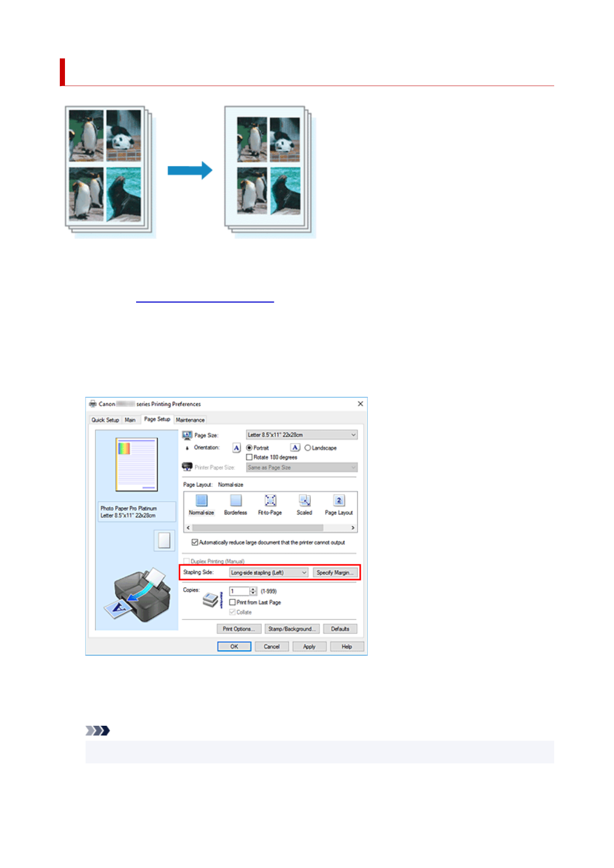
Task: Select the Fit-to-Page layout icon
Action: (x=270, y=500)
